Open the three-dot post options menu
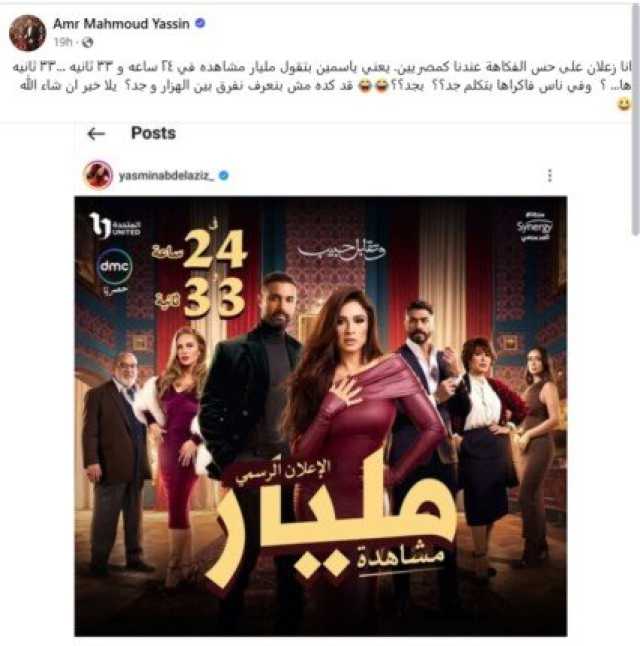Image resolution: width=640 pixels, height=646 pixels. [550, 176]
